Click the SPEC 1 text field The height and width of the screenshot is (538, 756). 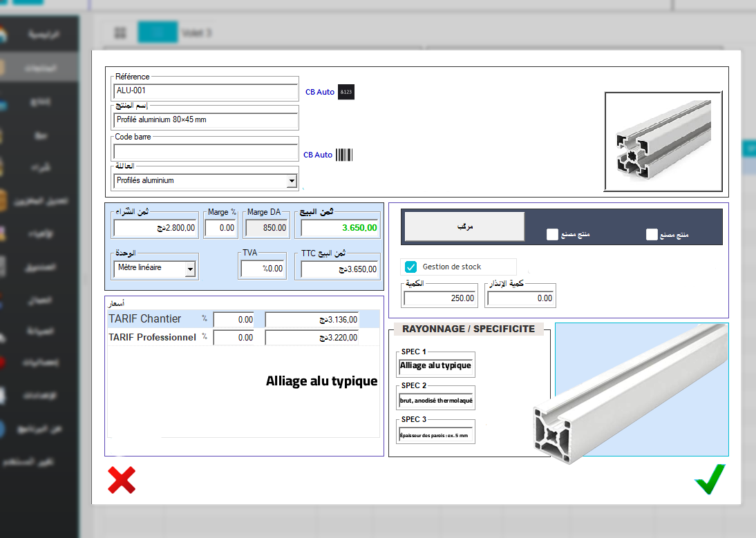click(x=436, y=366)
